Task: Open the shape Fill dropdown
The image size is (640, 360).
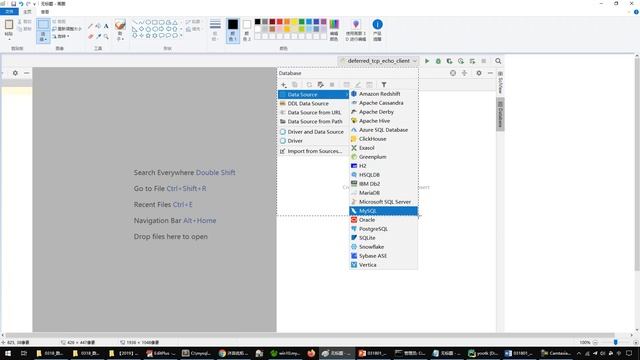Action: point(193,29)
